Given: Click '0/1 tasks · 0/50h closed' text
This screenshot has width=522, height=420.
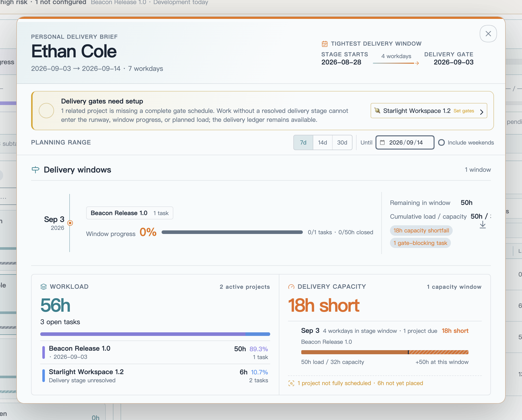Looking at the screenshot, I should click(340, 232).
